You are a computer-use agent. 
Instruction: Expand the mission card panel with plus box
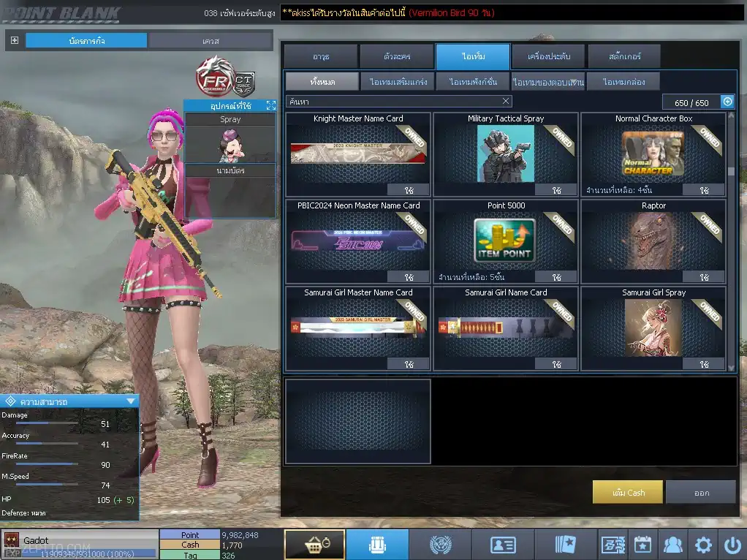[15, 40]
